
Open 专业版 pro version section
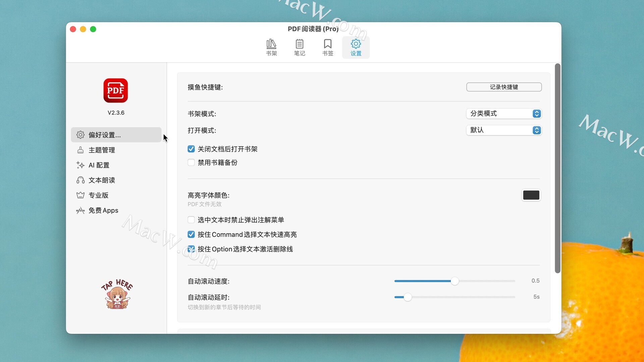[x=116, y=195]
